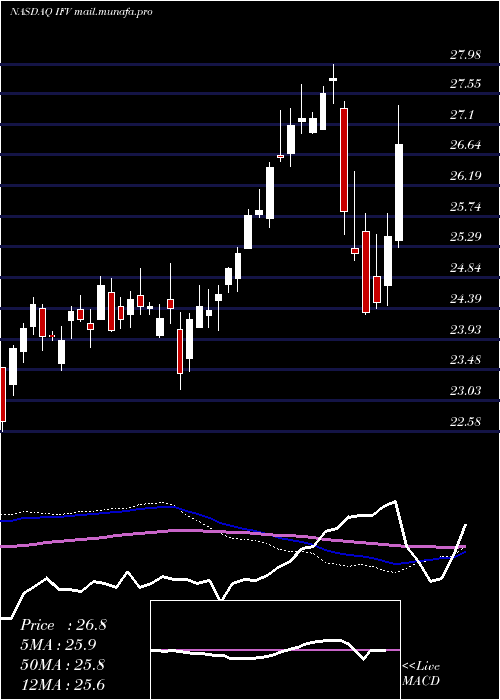The width and height of the screenshot is (500, 700).
Task: Select the '12MA : 25.6' readout
Action: 62,684
